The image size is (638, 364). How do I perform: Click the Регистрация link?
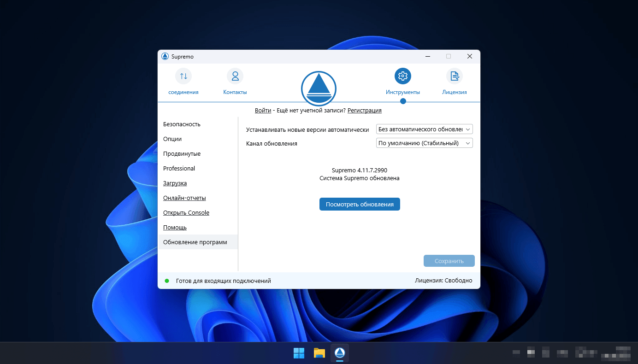click(365, 111)
